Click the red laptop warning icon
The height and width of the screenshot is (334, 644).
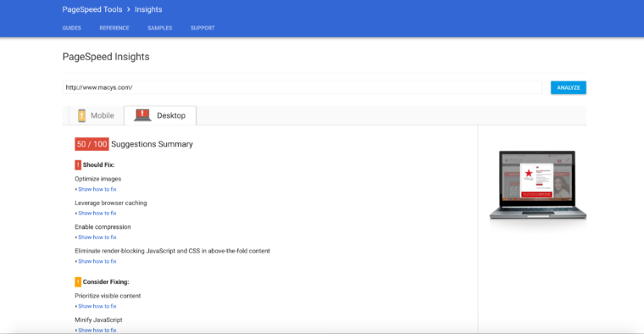(142, 115)
